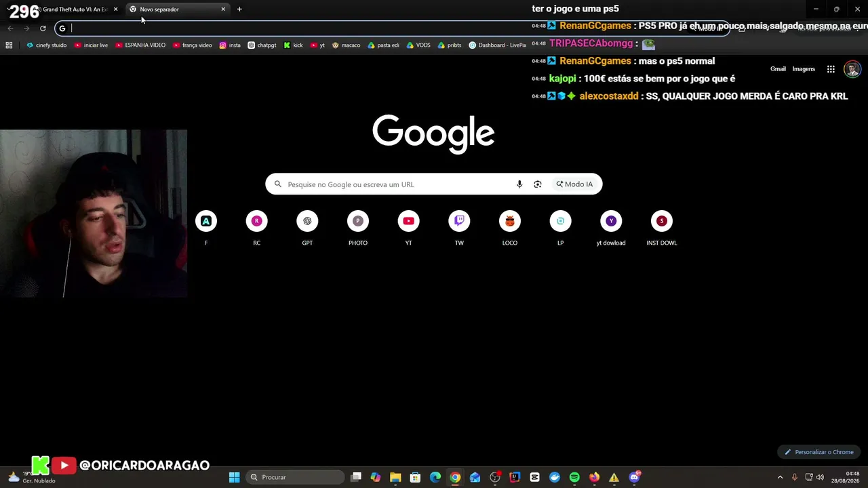Open the INST DOWL shortcut tile
The height and width of the screenshot is (488, 868).
662,228
